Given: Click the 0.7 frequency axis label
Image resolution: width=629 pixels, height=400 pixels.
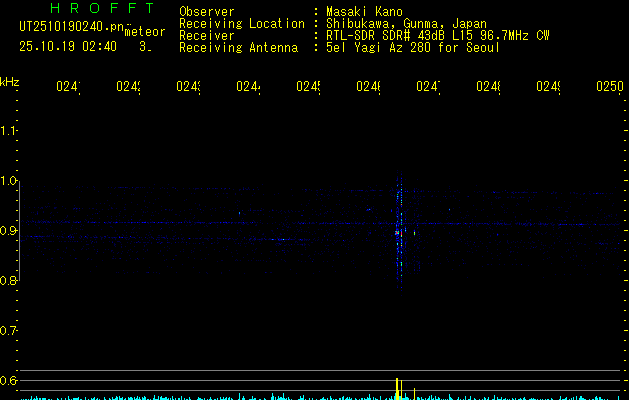Looking at the screenshot, I should pyautogui.click(x=10, y=331).
